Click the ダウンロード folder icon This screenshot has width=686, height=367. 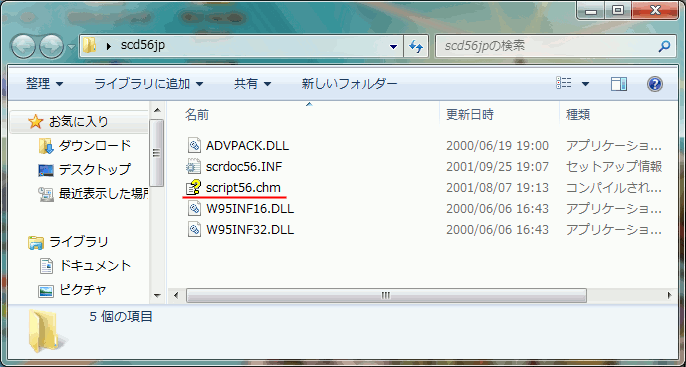pos(46,146)
